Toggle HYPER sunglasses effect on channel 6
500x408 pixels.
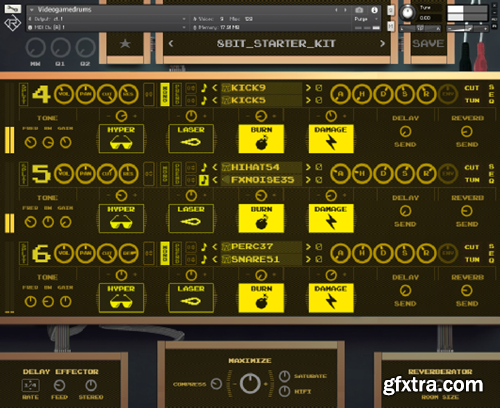point(121,298)
